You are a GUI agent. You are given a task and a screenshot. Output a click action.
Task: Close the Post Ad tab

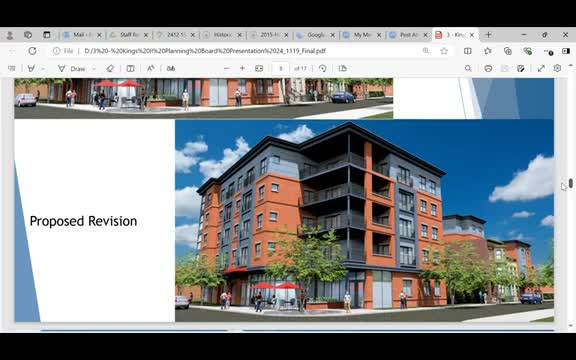coord(425,35)
